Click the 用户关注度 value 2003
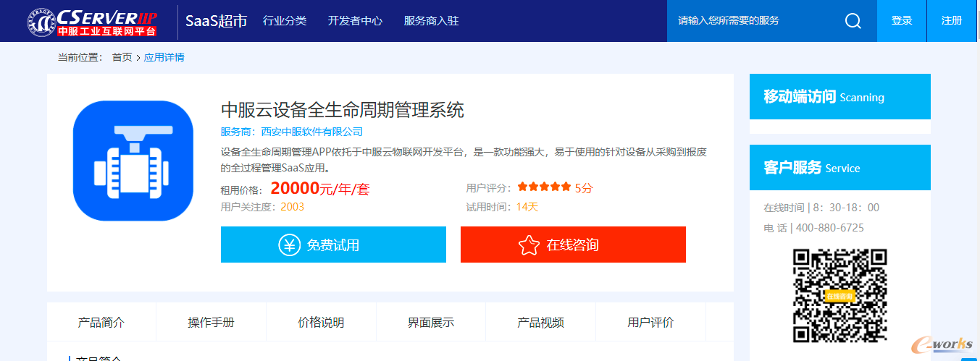 [x=292, y=206]
